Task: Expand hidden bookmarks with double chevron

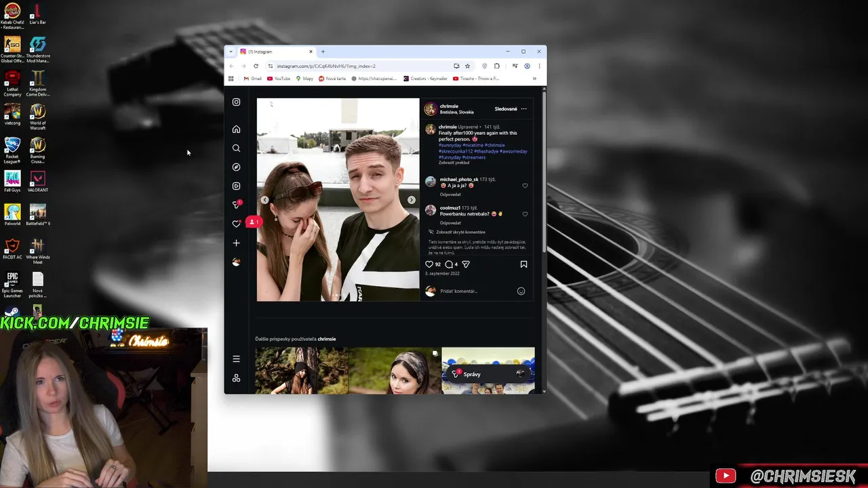Action: [534, 79]
